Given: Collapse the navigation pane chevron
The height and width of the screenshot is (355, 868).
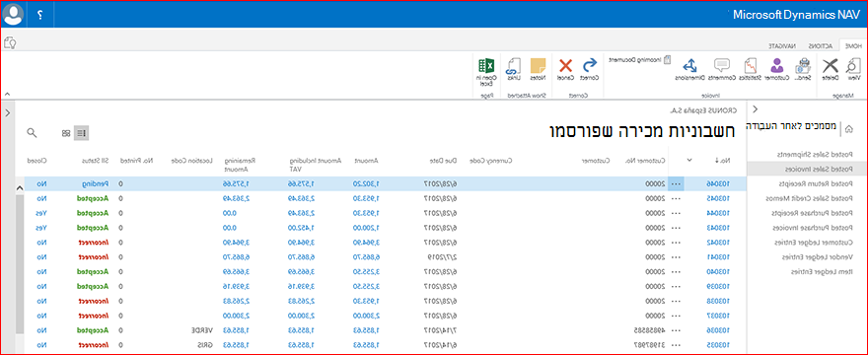Looking at the screenshot, I should pyautogui.click(x=756, y=109).
